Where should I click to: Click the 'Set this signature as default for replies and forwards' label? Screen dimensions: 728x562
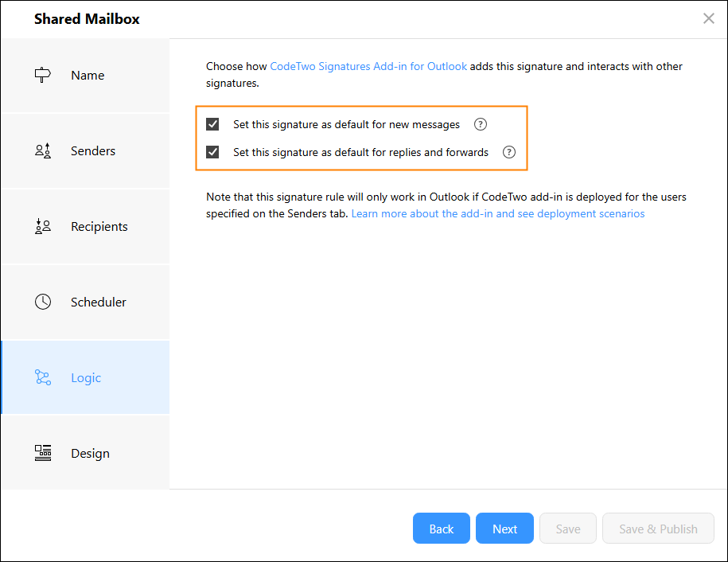pos(360,152)
